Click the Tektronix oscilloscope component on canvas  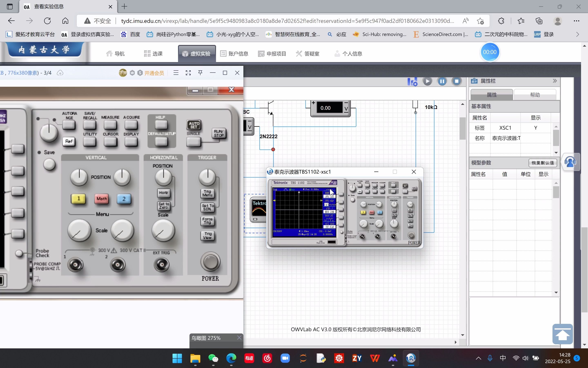(258, 210)
